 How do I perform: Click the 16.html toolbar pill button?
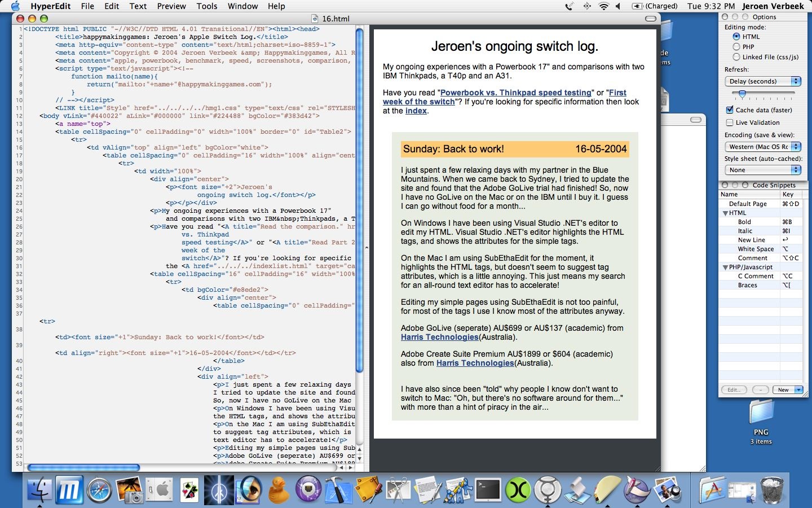[x=651, y=19]
